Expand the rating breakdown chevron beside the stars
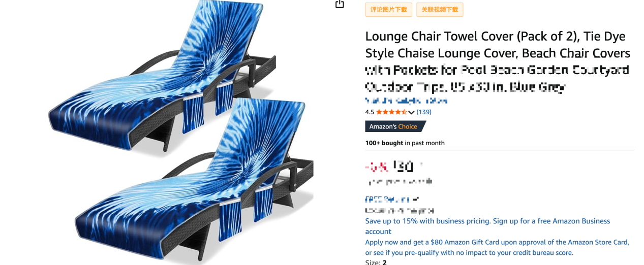Image resolution: width=644 pixels, height=265 pixels. pos(411,112)
